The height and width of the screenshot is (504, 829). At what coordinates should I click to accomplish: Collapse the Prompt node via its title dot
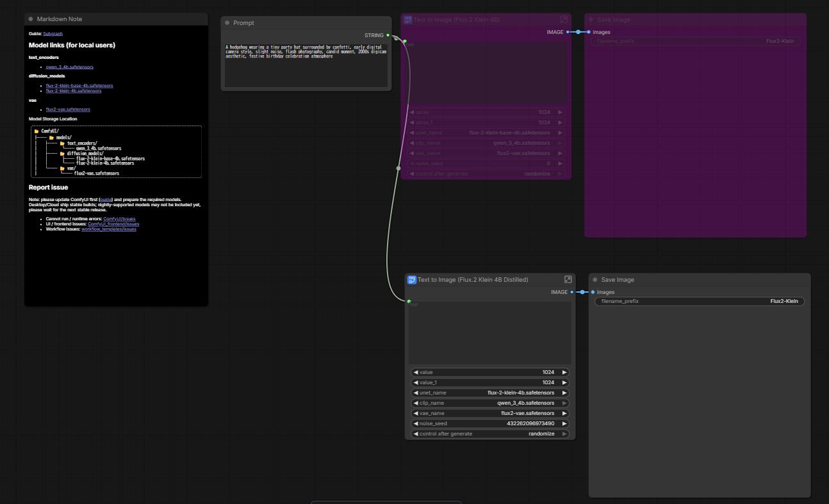pos(227,23)
